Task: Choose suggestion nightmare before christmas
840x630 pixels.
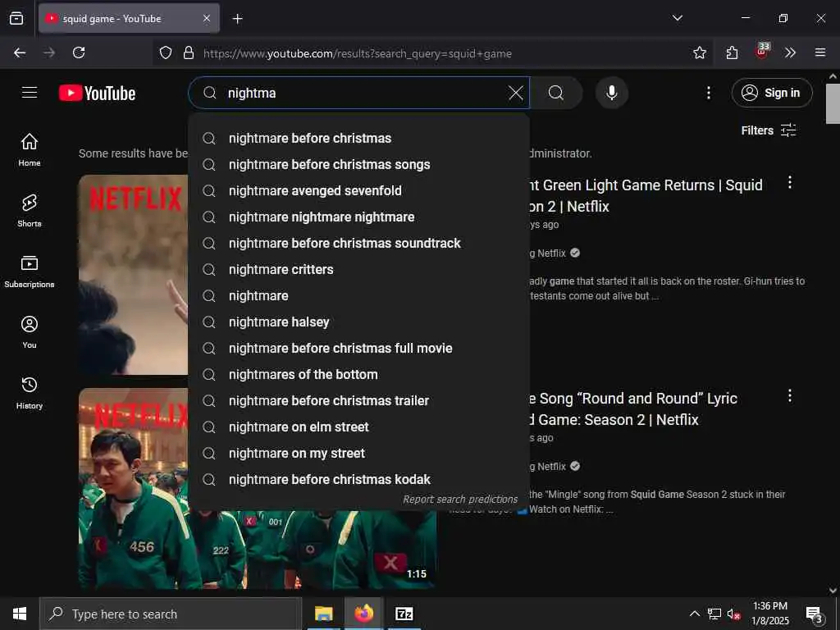Action: point(359,138)
